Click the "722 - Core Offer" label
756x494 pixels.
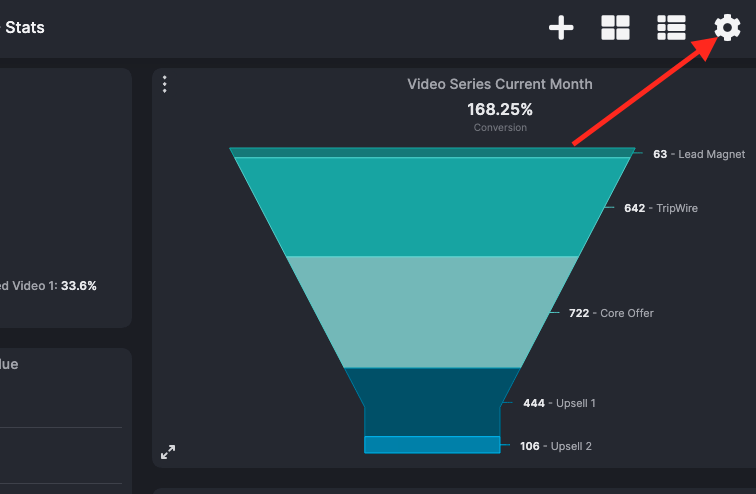[611, 313]
